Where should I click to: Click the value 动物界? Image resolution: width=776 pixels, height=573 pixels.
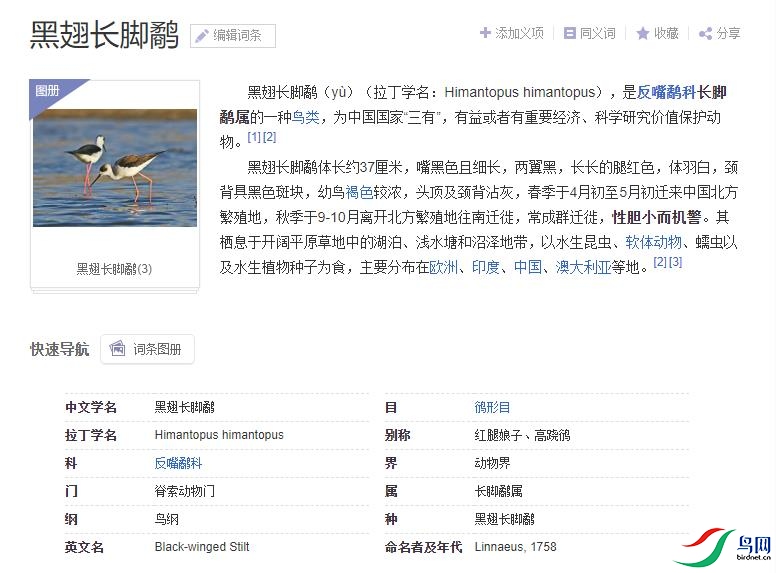492,463
